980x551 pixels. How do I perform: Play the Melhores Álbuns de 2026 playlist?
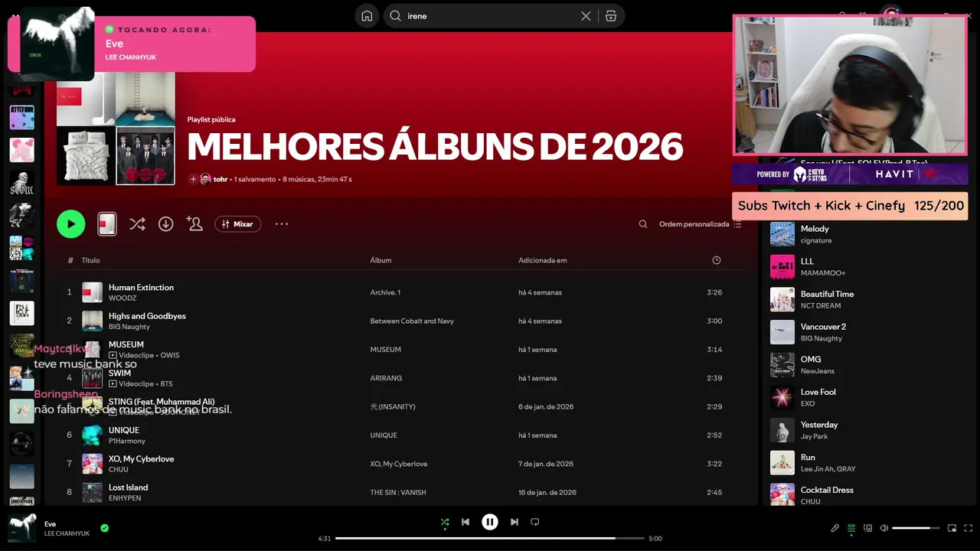tap(70, 224)
